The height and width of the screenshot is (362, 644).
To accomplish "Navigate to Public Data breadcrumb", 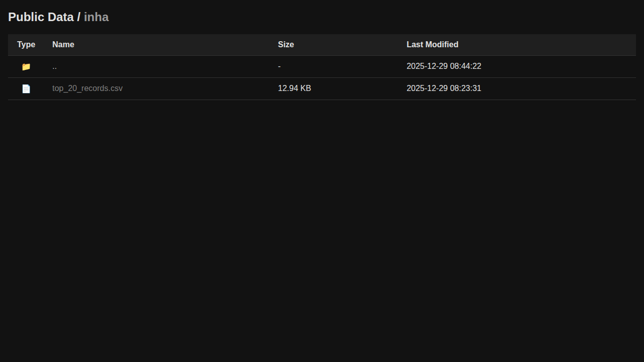I will [41, 17].
